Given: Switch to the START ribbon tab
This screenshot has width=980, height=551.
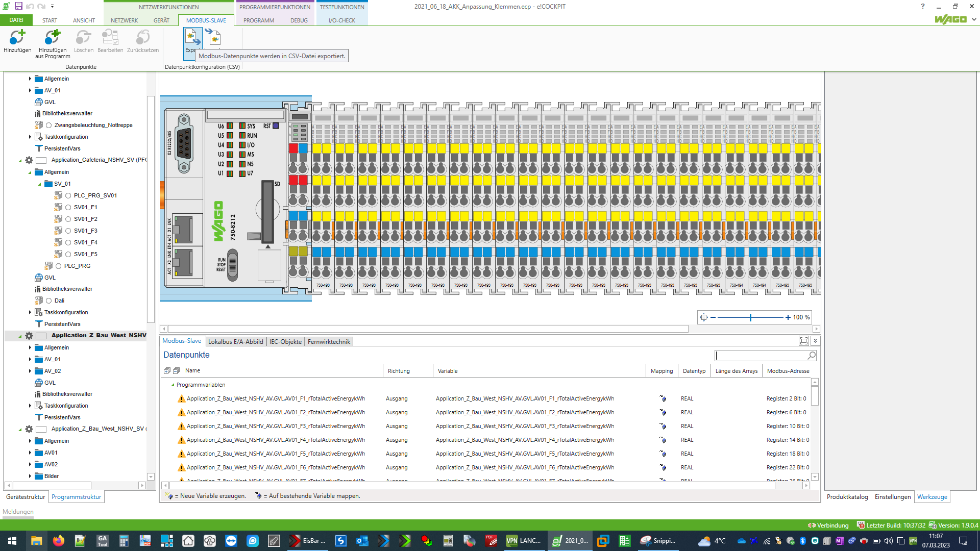Looking at the screenshot, I should 50,20.
